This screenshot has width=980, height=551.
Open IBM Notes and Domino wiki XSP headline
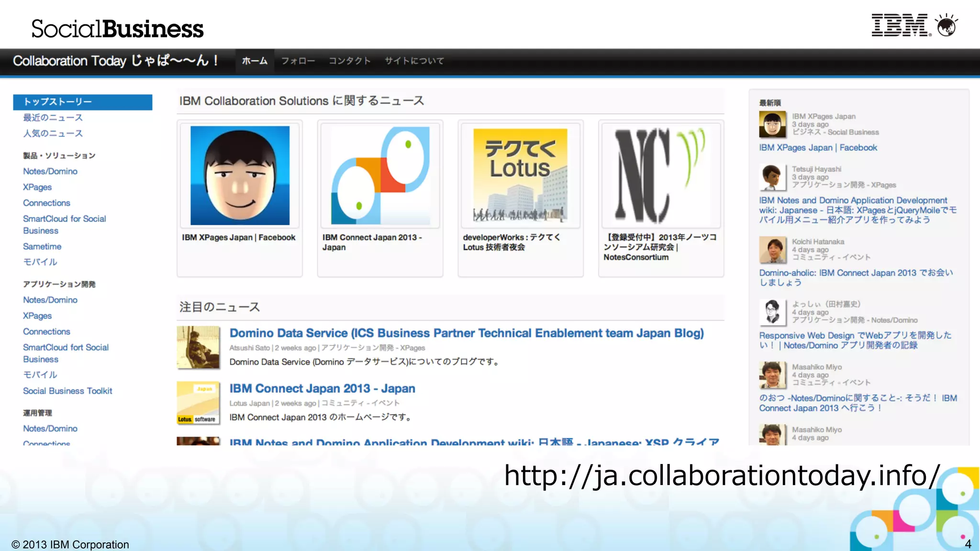474,441
